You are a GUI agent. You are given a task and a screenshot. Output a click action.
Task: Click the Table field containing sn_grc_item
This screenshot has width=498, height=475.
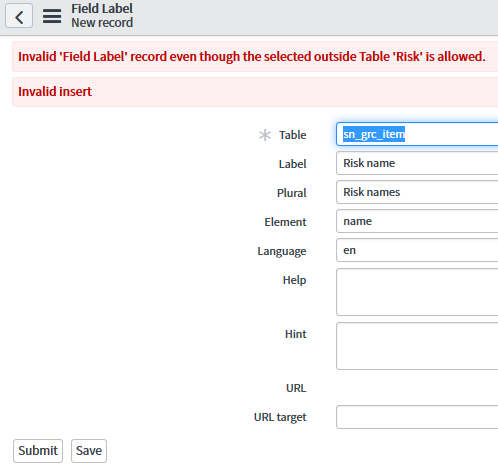tap(417, 134)
